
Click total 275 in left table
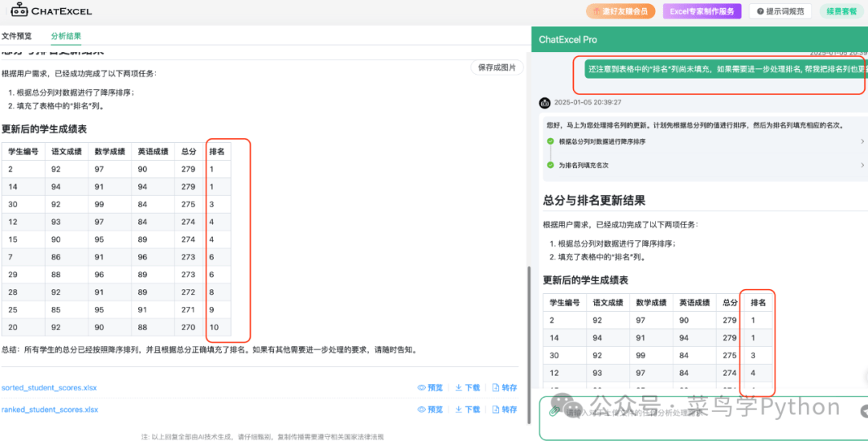point(188,204)
